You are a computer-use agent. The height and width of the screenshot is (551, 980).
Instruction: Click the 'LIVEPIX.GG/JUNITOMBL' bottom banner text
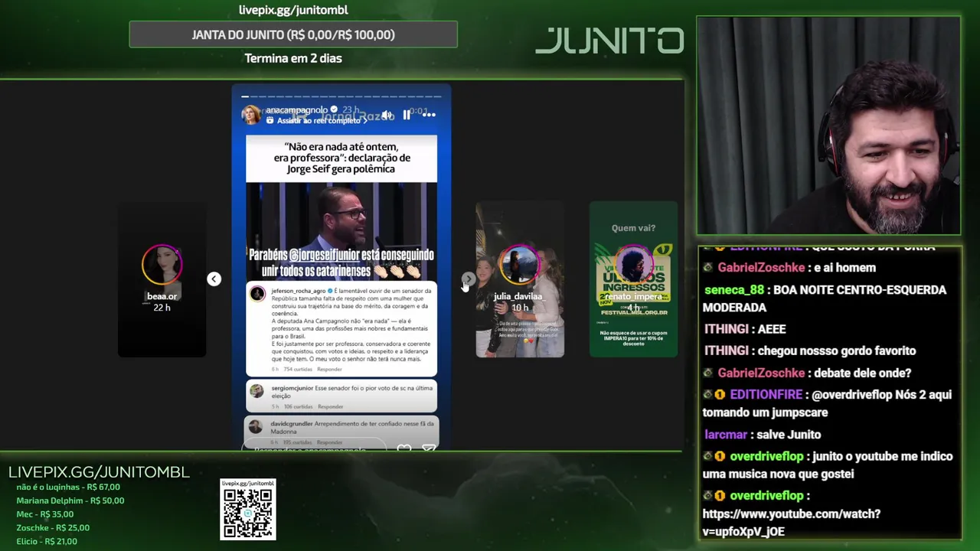99,472
